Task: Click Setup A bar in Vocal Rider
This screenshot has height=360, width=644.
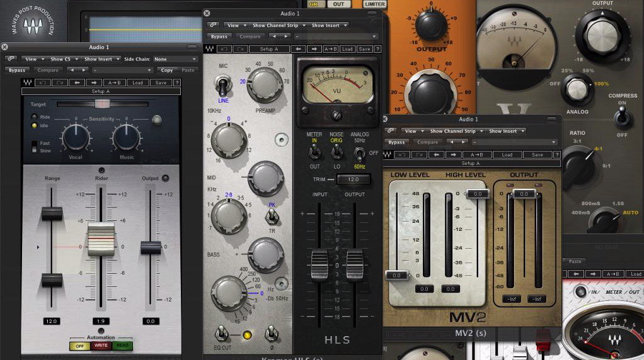Action: [101, 91]
